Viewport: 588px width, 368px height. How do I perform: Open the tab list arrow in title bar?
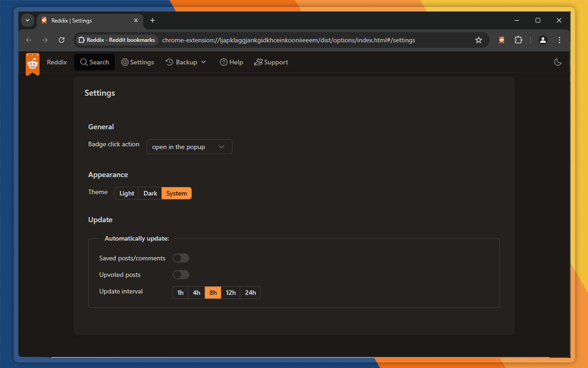click(27, 20)
